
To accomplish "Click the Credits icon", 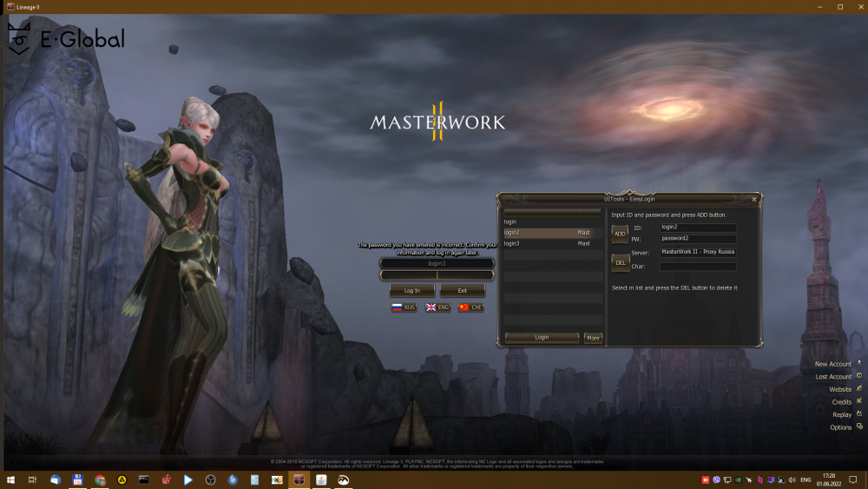I will click(x=858, y=401).
